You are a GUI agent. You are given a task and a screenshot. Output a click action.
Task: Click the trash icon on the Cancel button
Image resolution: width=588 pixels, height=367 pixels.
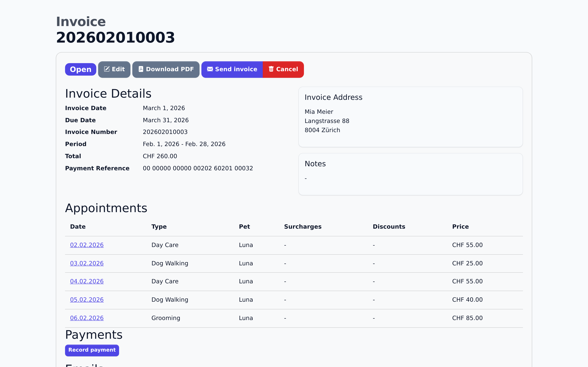271,69
